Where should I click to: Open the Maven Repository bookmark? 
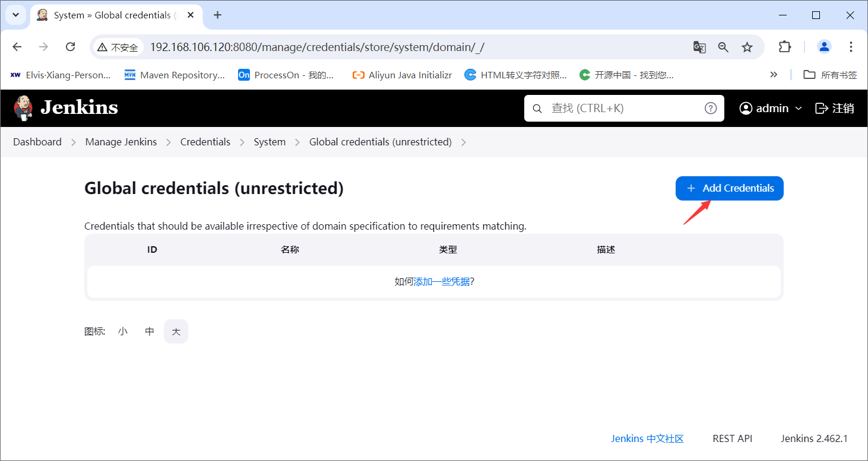(x=175, y=75)
